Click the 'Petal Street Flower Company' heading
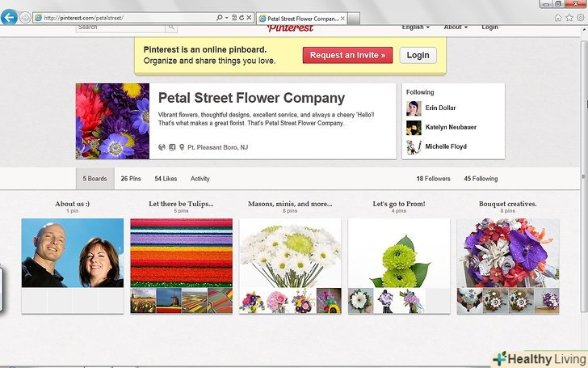Screen dimensions: 588x368 point(251,98)
